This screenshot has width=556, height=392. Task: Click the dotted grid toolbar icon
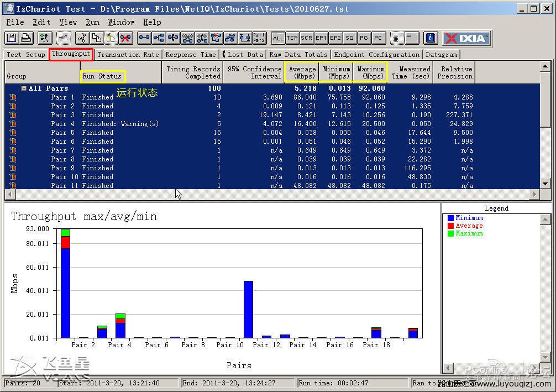[x=396, y=38]
